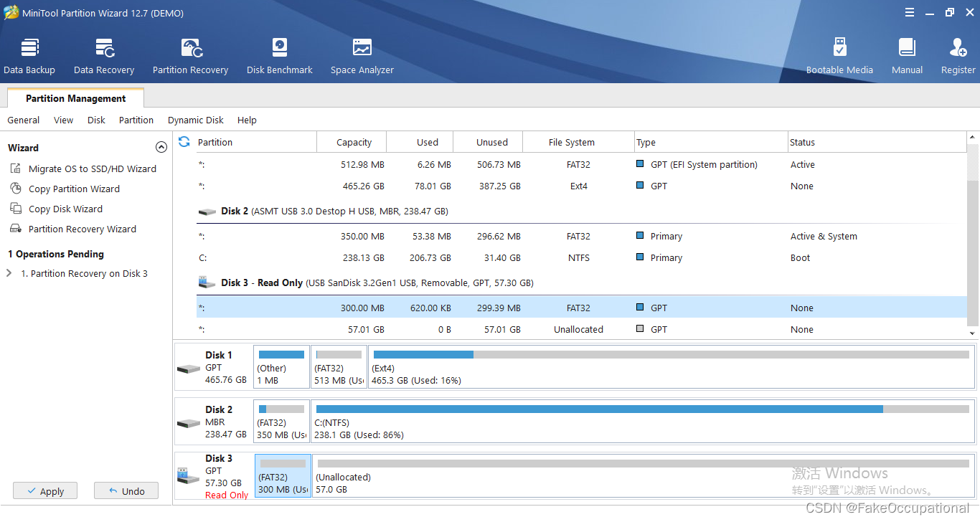This screenshot has width=980, height=522.
Task: Select the 350.00 MB Active & System row
Action: (x=581, y=236)
